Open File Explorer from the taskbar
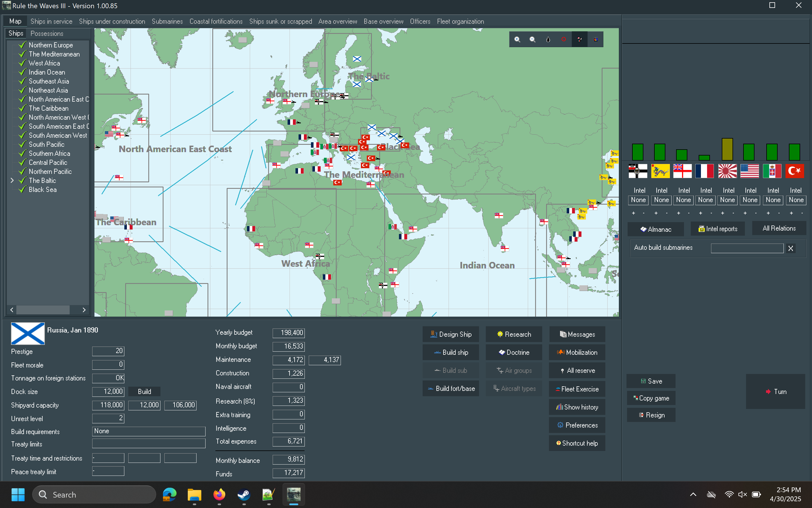812x508 pixels. (195, 494)
